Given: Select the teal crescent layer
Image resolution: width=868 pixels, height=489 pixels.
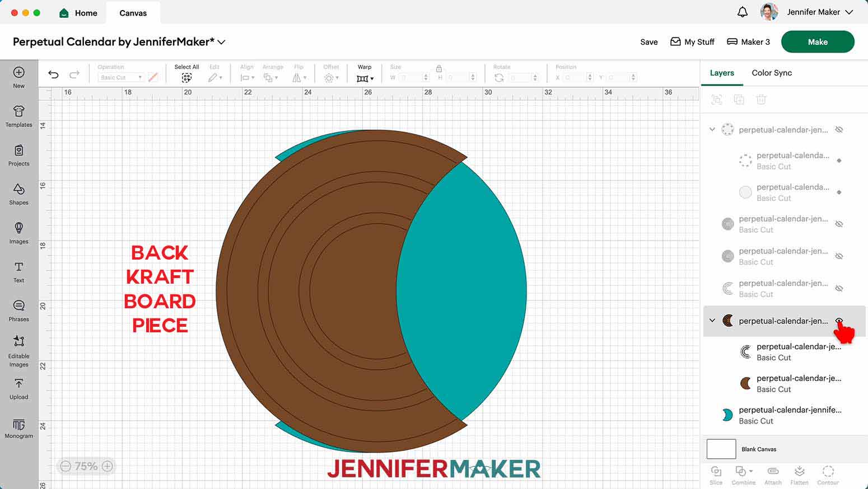Looking at the screenshot, I should tap(784, 415).
